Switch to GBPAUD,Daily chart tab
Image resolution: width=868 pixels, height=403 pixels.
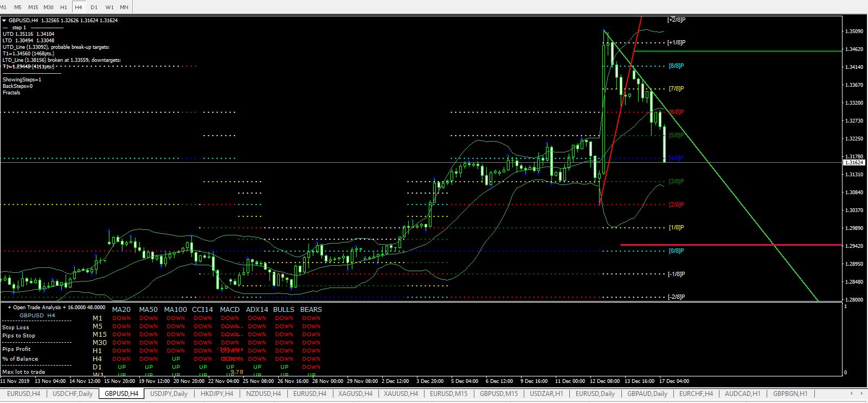(647, 394)
